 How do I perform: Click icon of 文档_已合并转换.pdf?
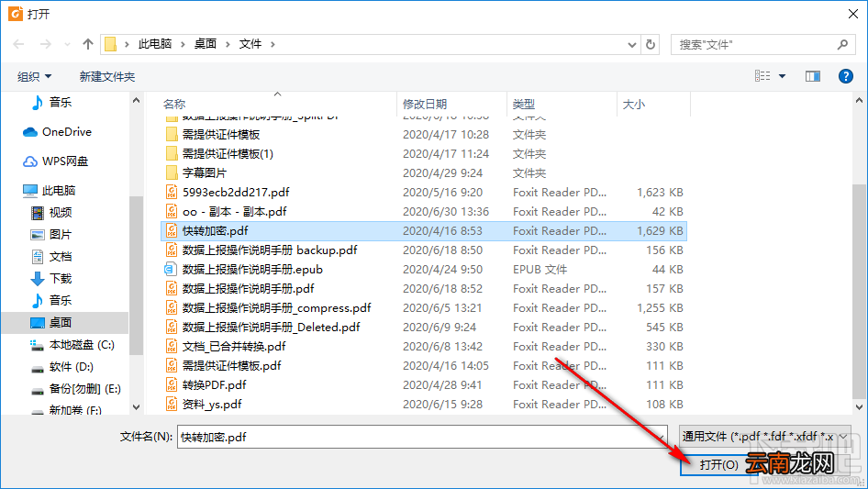[x=172, y=347]
